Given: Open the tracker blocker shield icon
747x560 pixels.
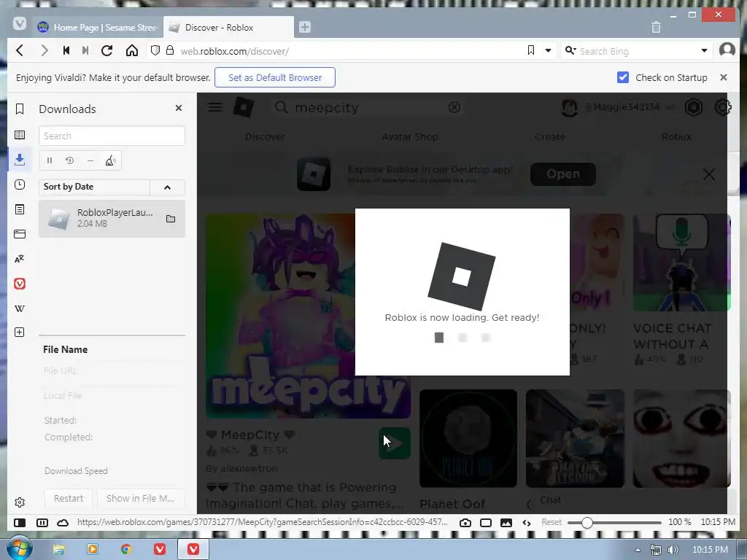Looking at the screenshot, I should click(x=155, y=50).
